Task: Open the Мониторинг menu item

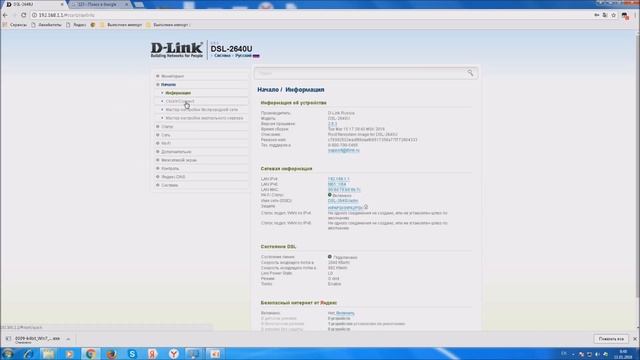Action: [x=172, y=76]
